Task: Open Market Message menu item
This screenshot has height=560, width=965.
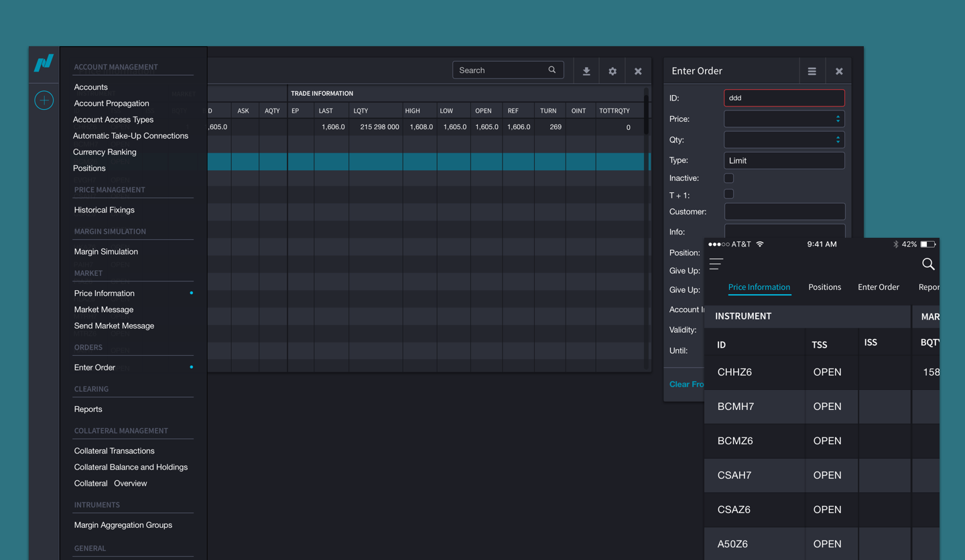Action: pos(104,309)
